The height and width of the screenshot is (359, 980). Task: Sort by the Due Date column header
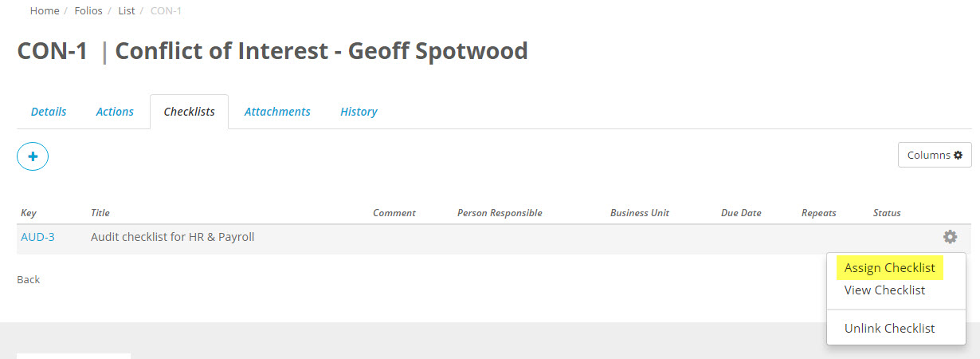tap(741, 213)
